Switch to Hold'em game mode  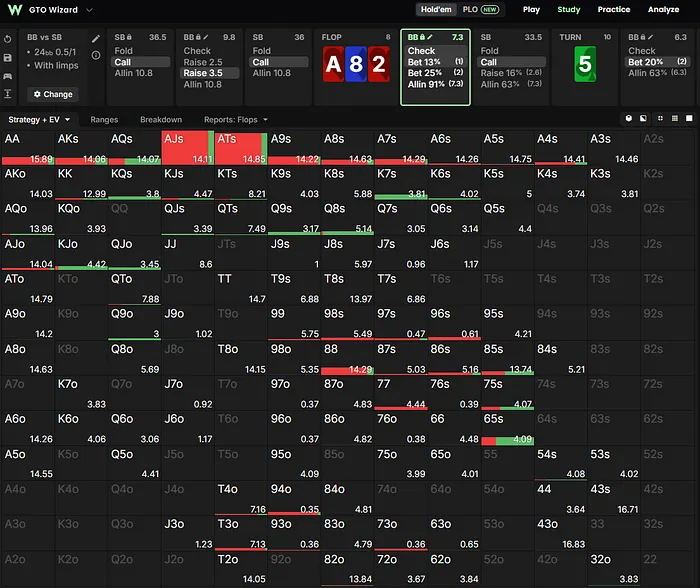pos(436,9)
